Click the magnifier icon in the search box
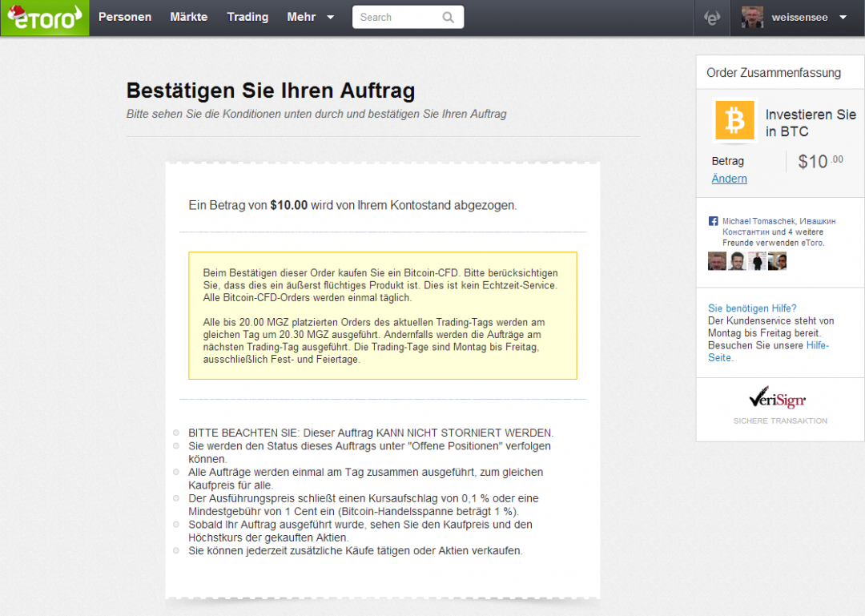The width and height of the screenshot is (865, 616). click(x=449, y=18)
